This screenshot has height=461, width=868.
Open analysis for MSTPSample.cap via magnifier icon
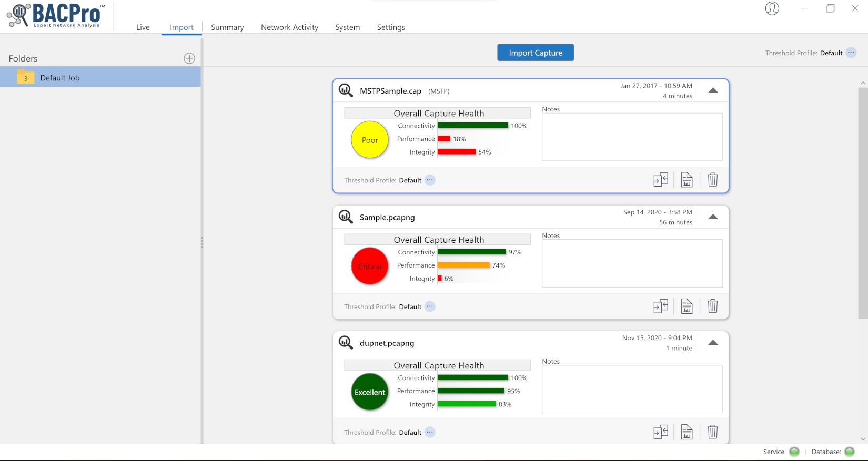point(346,90)
